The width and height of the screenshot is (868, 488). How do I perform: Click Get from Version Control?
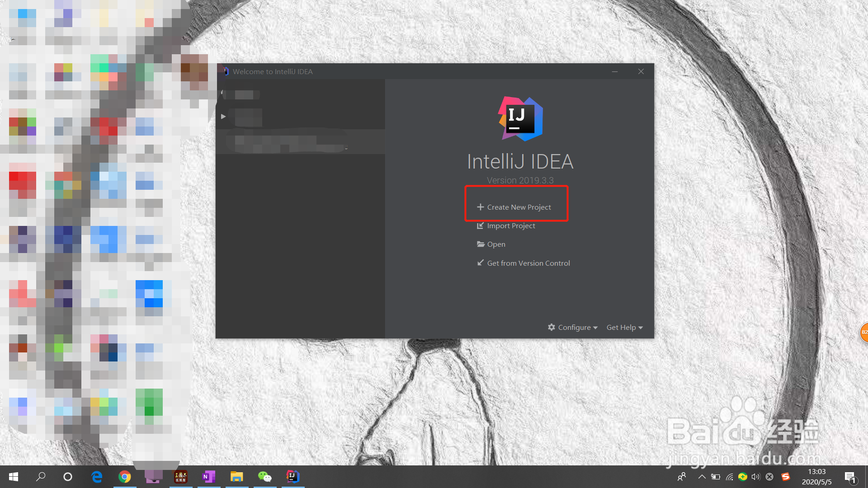coord(524,263)
